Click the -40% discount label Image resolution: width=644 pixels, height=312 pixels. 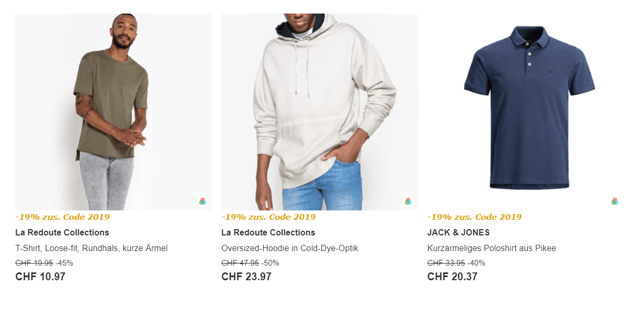[476, 263]
